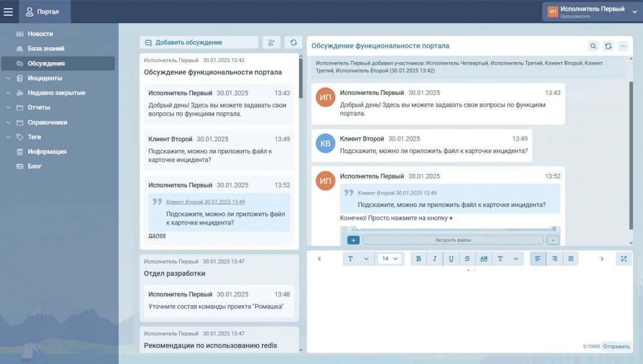
Task: Toggle underline formatting in the editor
Action: (x=451, y=259)
